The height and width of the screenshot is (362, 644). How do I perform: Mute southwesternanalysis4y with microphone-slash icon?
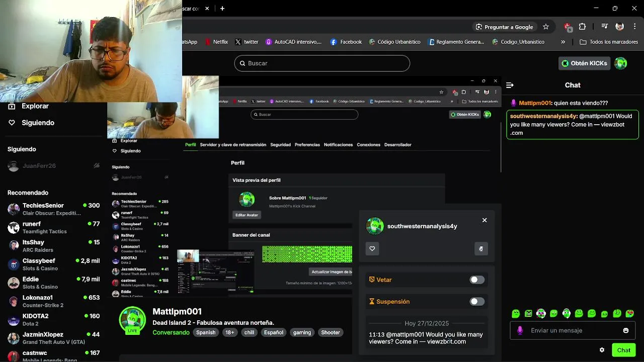[x=481, y=248]
